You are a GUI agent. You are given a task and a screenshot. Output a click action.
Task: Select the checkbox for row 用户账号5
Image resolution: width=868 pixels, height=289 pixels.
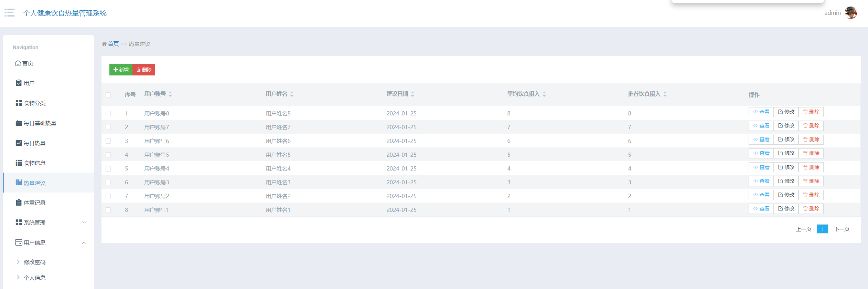[108, 155]
